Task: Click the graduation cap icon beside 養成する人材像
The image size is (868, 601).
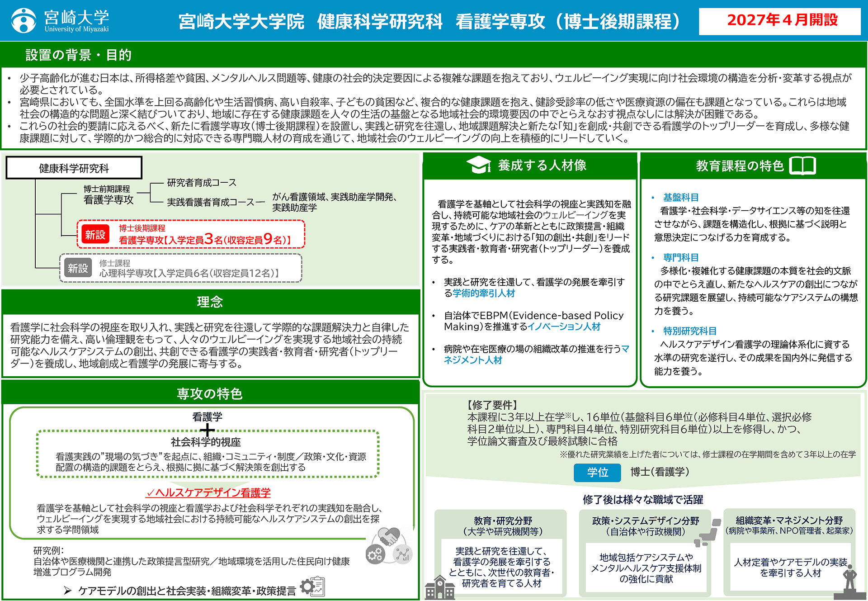Action: [479, 165]
